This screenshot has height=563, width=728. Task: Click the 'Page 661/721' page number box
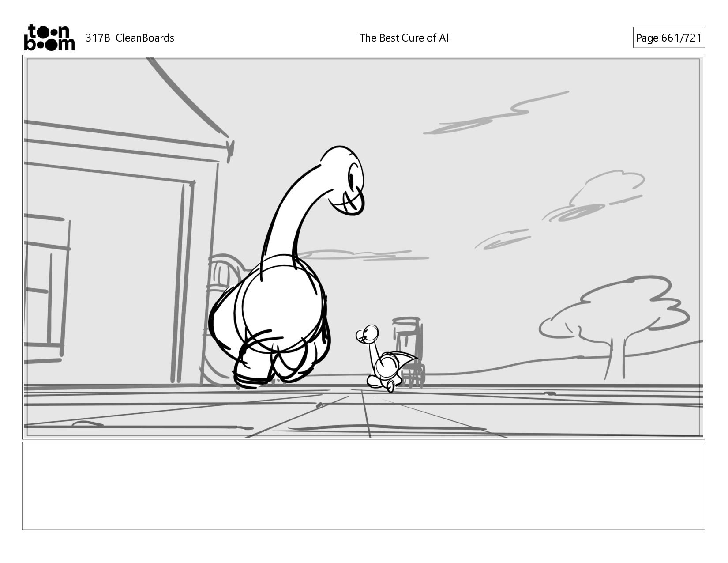(668, 38)
